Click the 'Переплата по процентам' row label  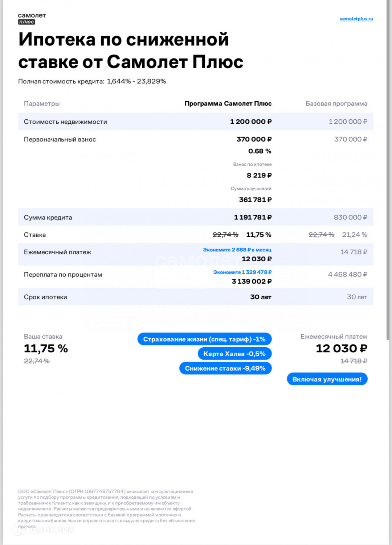tap(63, 275)
